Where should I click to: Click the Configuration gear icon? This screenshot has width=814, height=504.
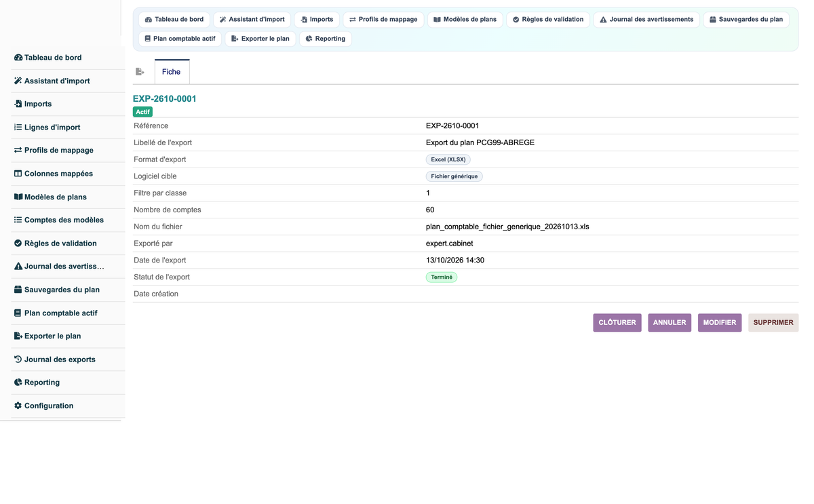[18, 406]
